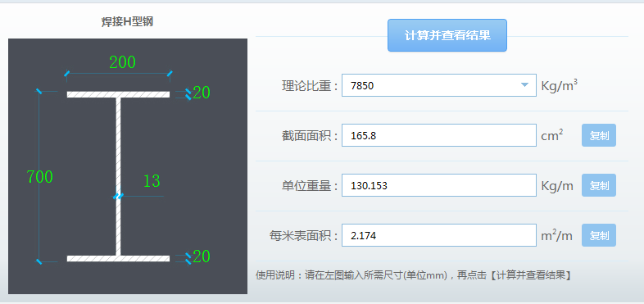
Task: Click the 计算并查看结果 button
Action: click(x=447, y=35)
